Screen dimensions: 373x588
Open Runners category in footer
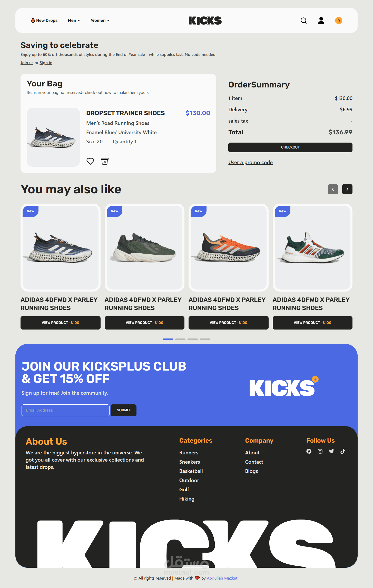coord(189,453)
